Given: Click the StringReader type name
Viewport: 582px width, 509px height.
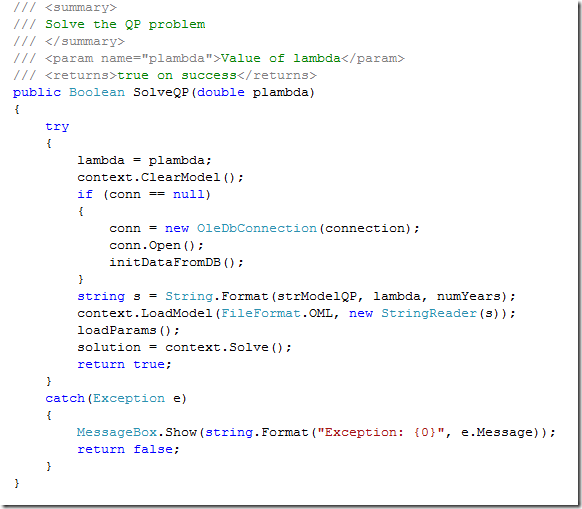Looking at the screenshot, I should [x=429, y=313].
